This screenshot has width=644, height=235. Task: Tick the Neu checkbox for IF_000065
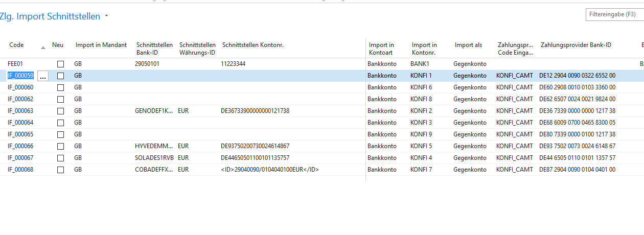point(61,134)
